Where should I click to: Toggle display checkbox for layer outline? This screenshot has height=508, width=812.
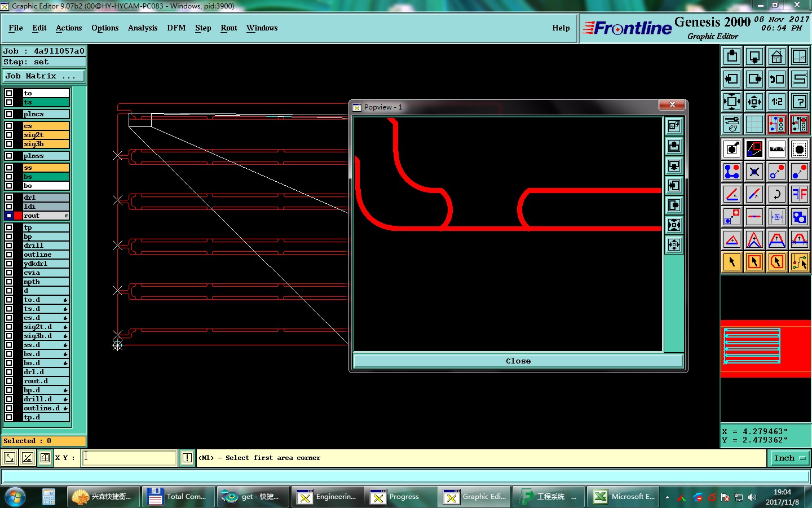point(9,255)
